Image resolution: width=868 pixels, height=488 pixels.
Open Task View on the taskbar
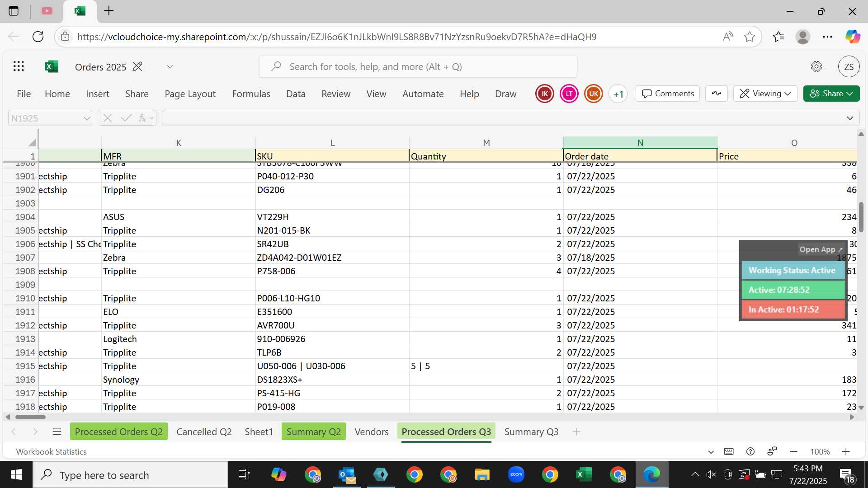click(x=244, y=474)
